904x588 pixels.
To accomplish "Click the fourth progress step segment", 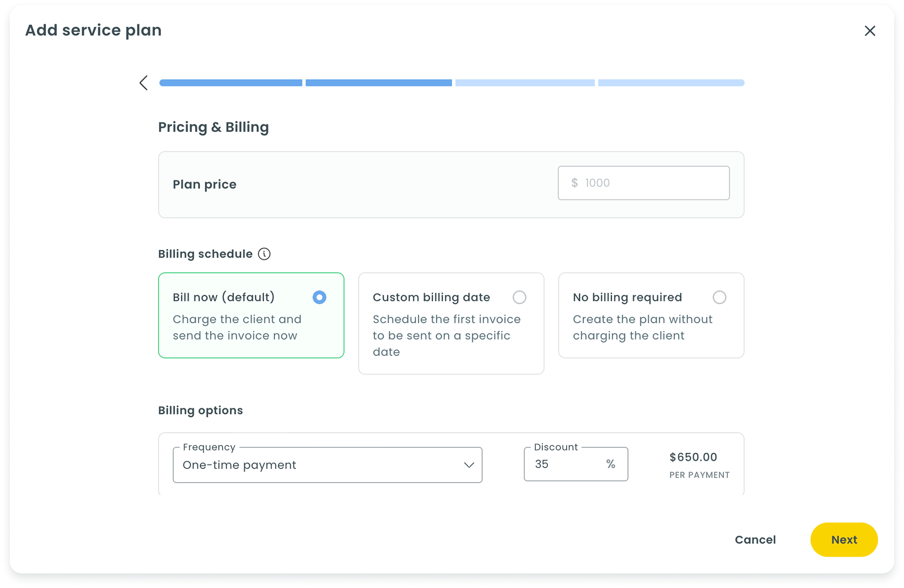I will point(671,83).
